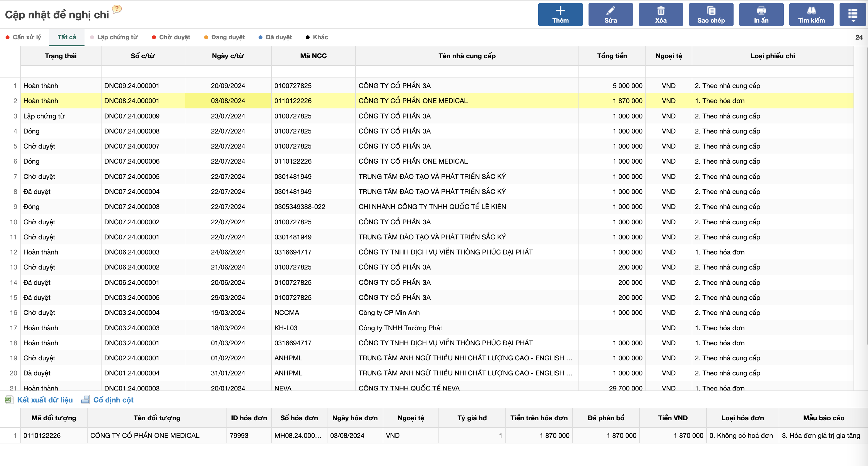868x466 pixels.
Task: Click the Tên nhà cung cấp header
Action: click(467, 56)
